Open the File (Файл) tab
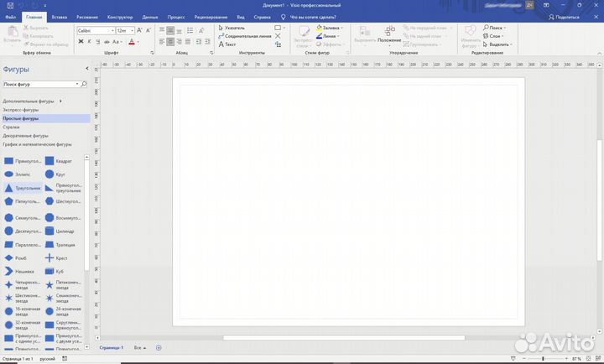 pyautogui.click(x=10, y=17)
